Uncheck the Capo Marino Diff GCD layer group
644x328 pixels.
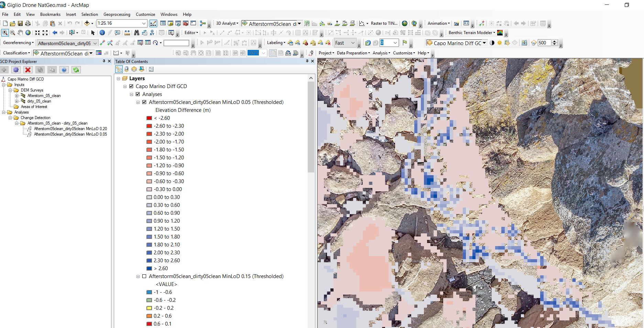coord(131,86)
